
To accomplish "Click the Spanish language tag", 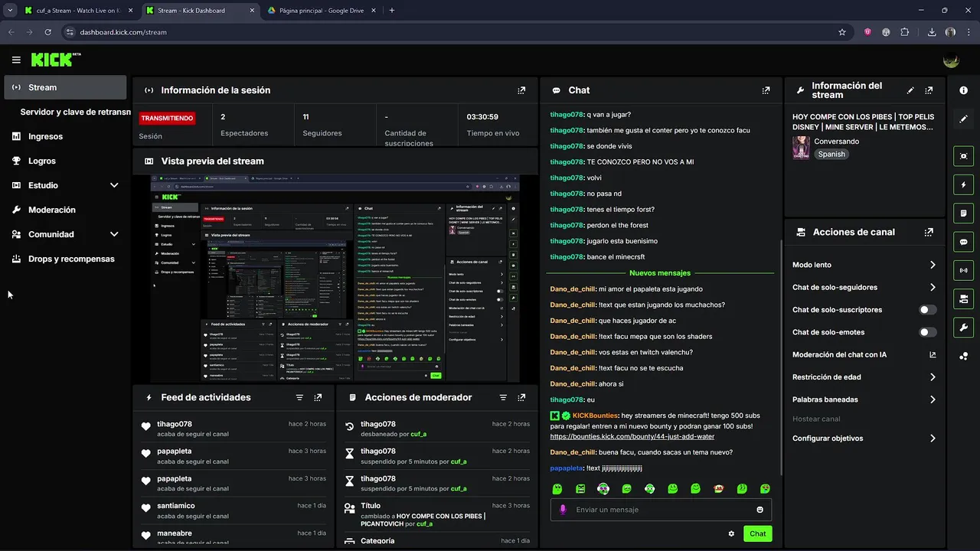I will tap(831, 154).
